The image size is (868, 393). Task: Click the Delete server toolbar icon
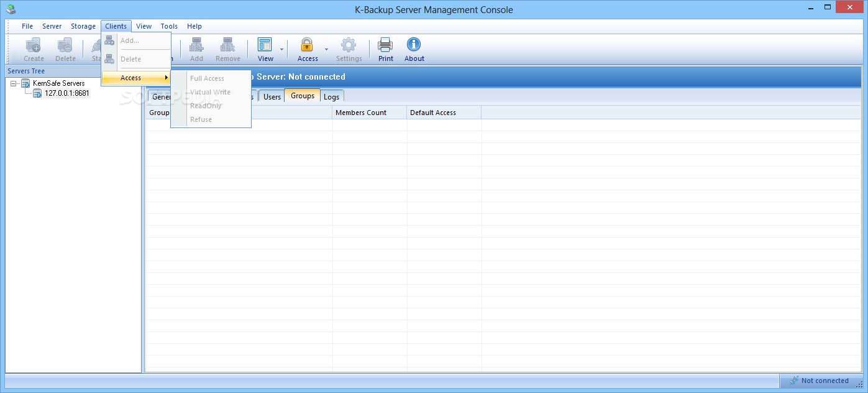[x=65, y=45]
